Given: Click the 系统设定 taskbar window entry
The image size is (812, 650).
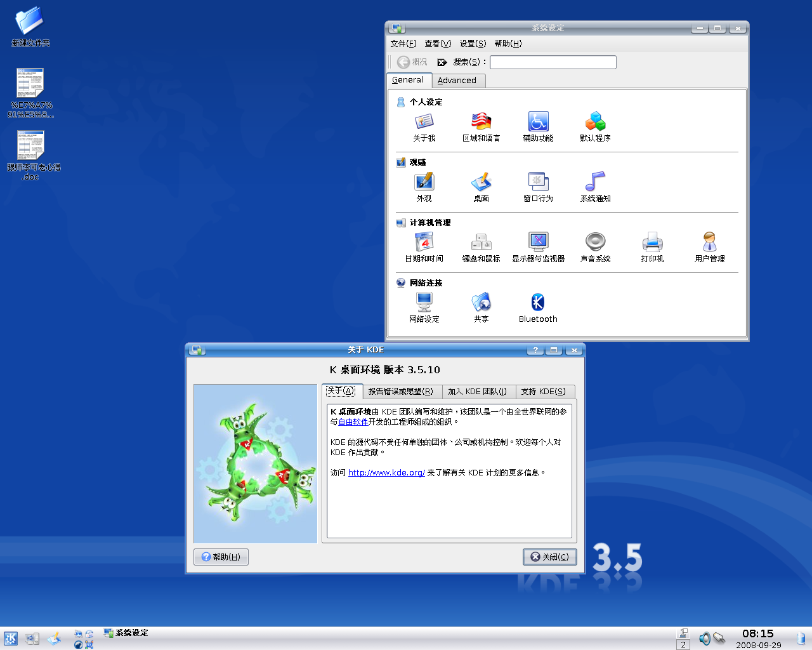Looking at the screenshot, I should point(126,633).
